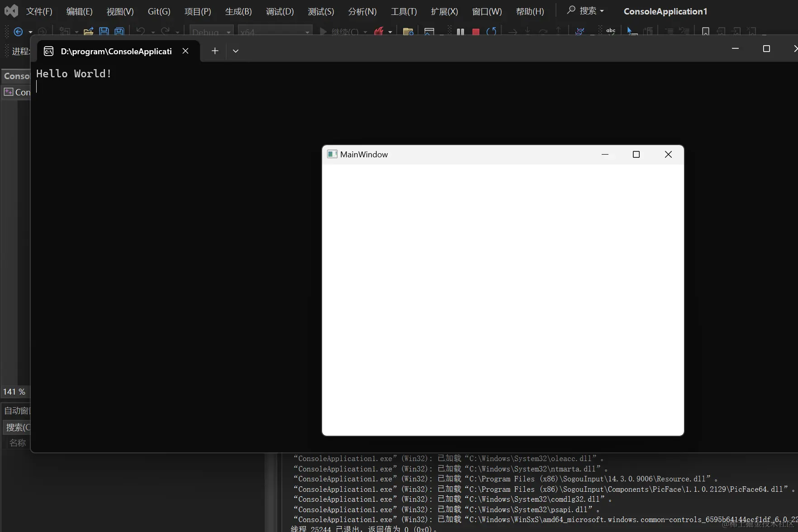Click the find in files folder icon
This screenshot has height=532, width=798.
pos(408,32)
